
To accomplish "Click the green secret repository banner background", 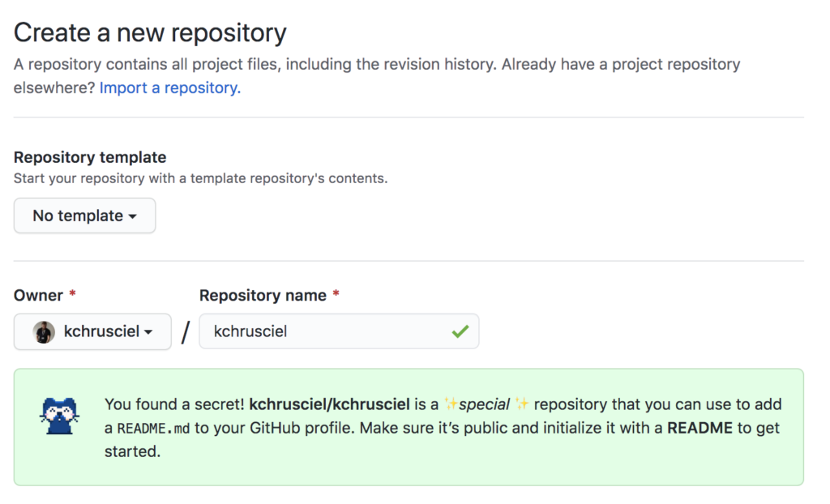I will pos(486,468).
